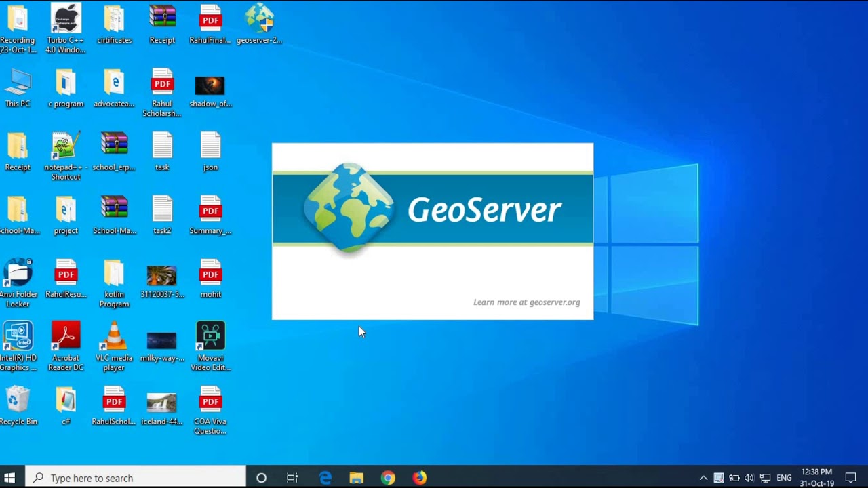868x488 pixels.
Task: Select the 31120037-5 image thumbnail
Action: [x=162, y=276]
